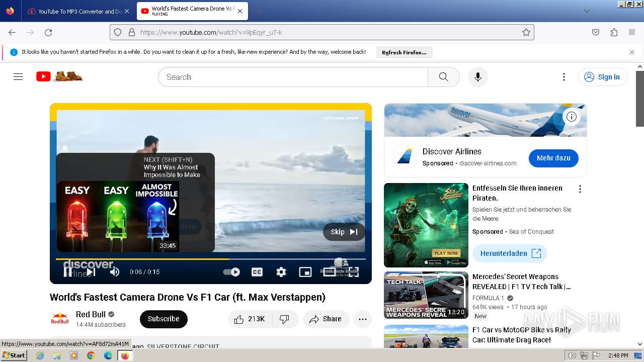
Task: Toggle closed captions CC
Action: (257, 272)
